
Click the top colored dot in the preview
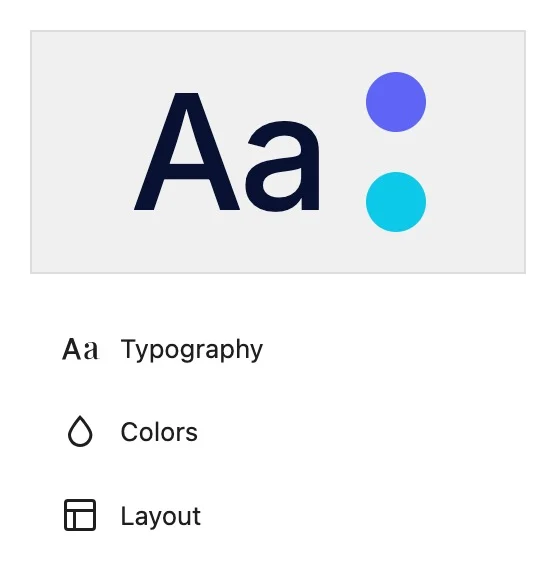[396, 102]
